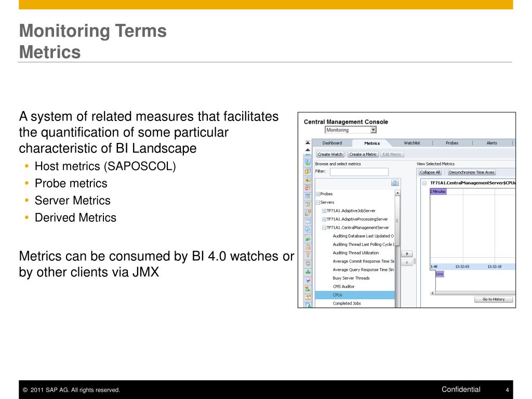Click the Servers tree label
The width and height of the screenshot is (532, 399).
pyautogui.click(x=327, y=203)
